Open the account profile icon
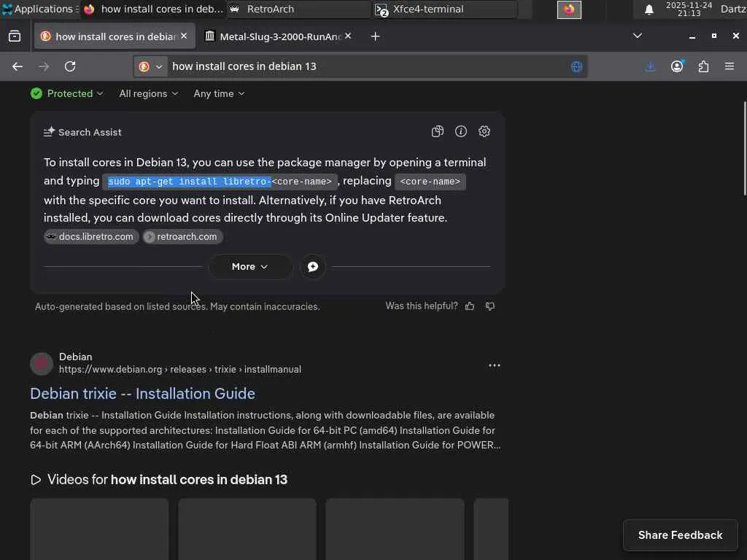Image resolution: width=747 pixels, height=560 pixels. tap(677, 66)
